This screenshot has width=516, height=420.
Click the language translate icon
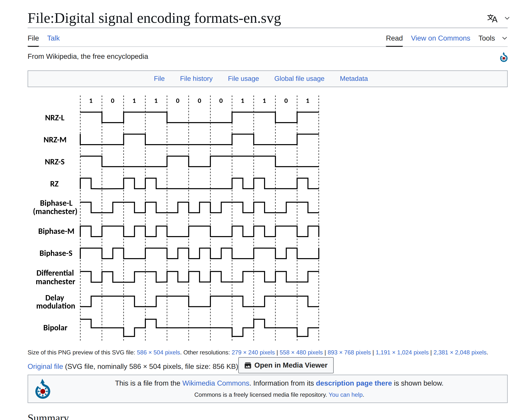pyautogui.click(x=492, y=18)
